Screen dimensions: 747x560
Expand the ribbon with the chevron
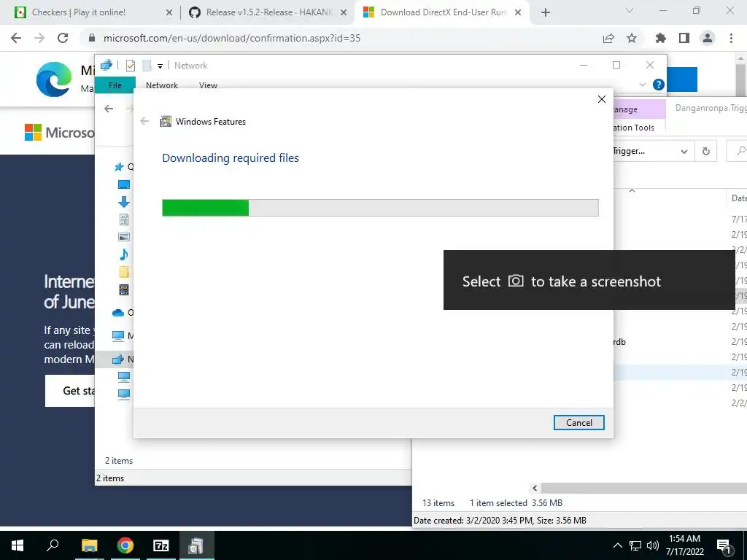coord(642,85)
